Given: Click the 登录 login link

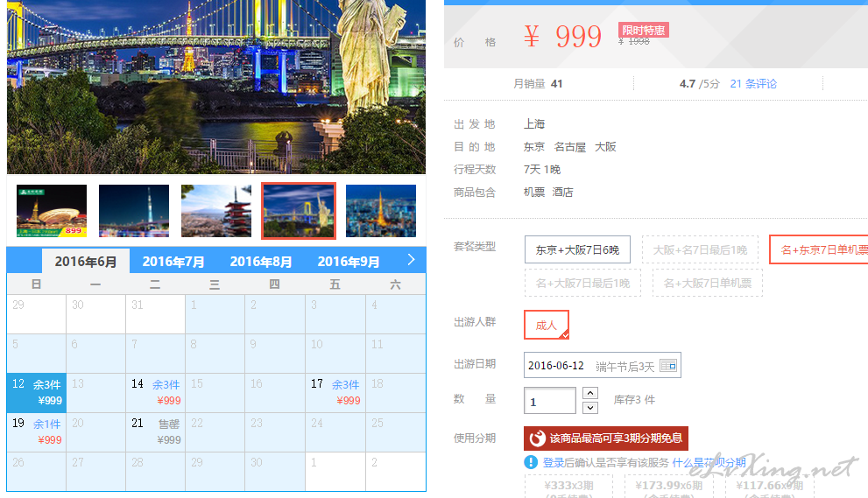Looking at the screenshot, I should tap(554, 463).
